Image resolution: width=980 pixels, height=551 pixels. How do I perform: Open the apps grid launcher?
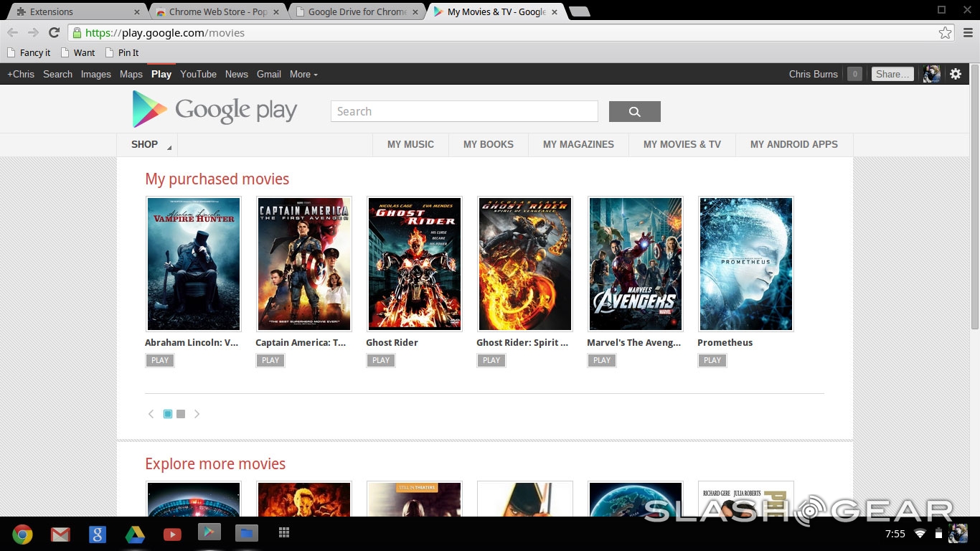pyautogui.click(x=284, y=533)
